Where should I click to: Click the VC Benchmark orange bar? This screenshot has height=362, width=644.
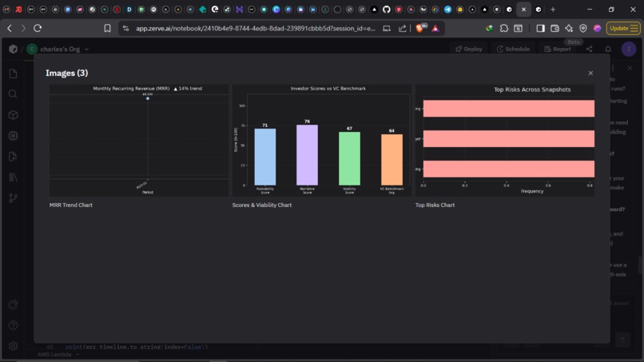[392, 160]
